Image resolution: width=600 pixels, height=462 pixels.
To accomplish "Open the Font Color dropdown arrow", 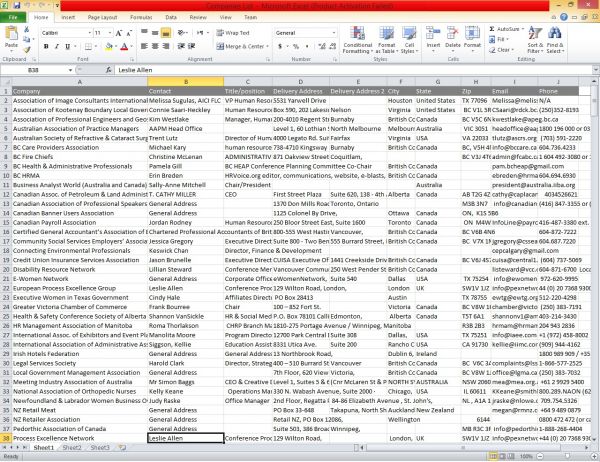I will (132, 46).
